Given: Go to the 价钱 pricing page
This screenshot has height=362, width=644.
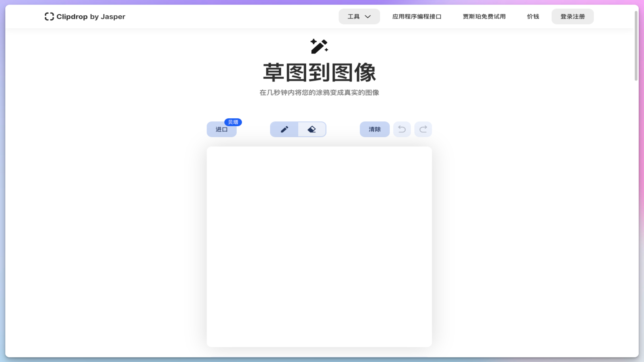Looking at the screenshot, I should point(533,16).
